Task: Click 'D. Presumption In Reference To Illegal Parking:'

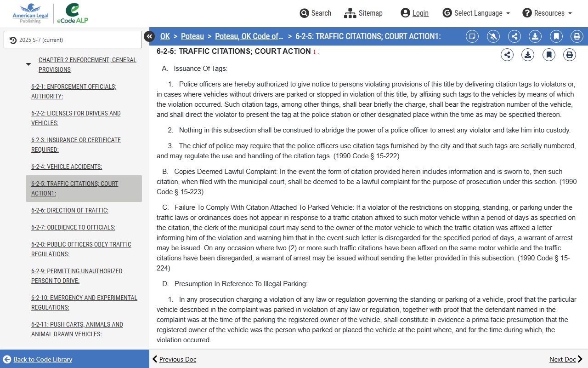Action: click(x=235, y=284)
